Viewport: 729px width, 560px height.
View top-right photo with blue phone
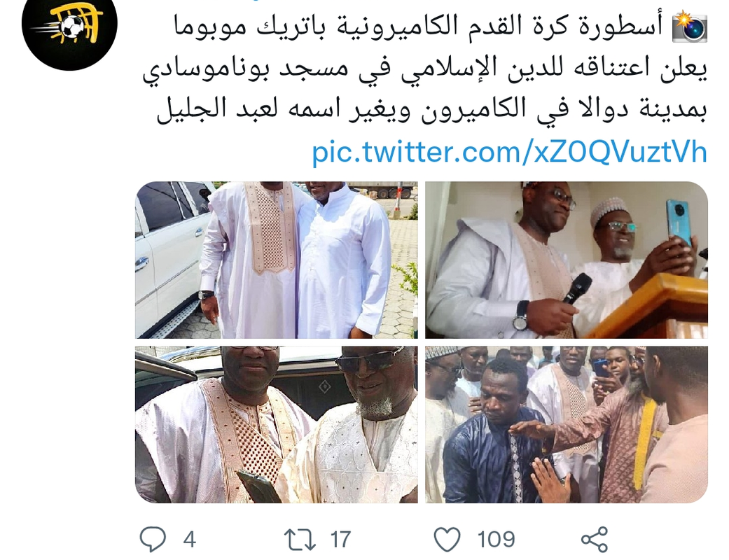[567, 260]
